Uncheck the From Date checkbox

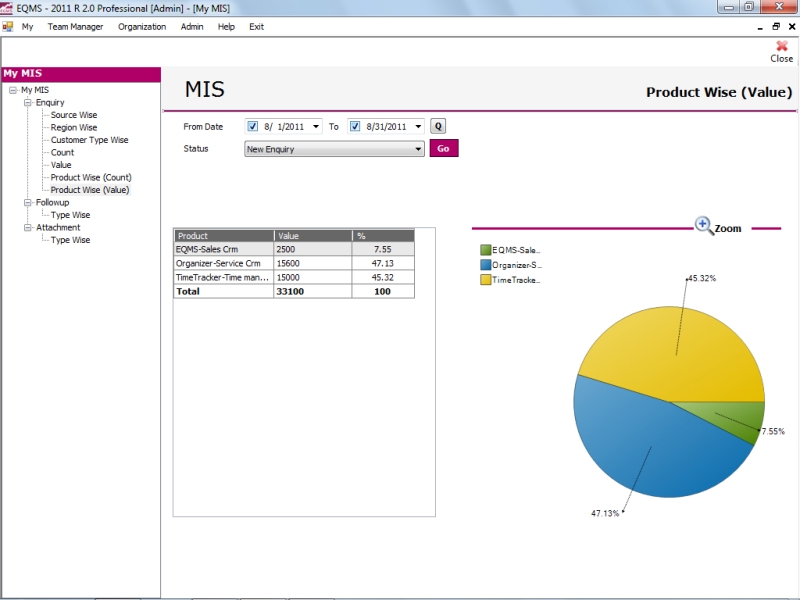[253, 126]
